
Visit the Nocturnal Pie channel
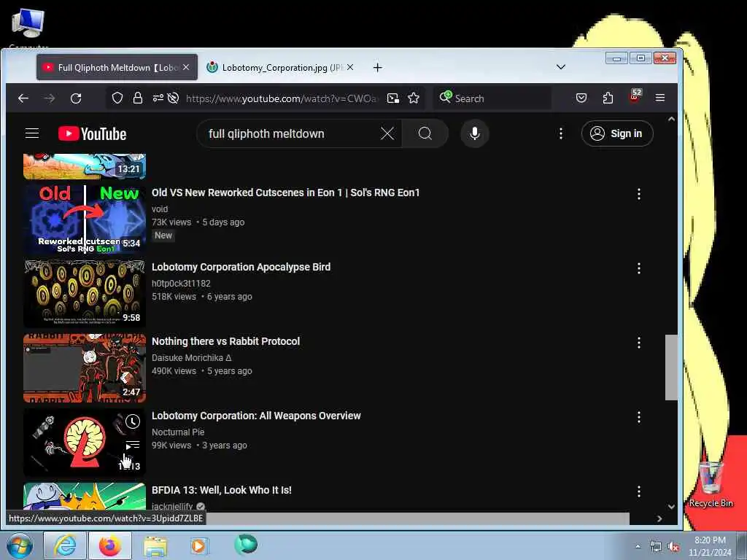[178, 432]
